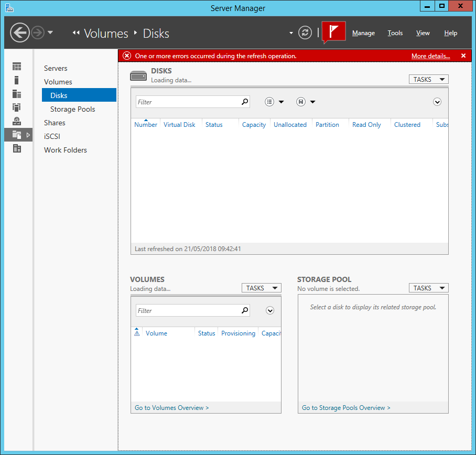Viewport: 476px width, 455px height.
Task: Open dropdown arrow beside save query icon
Action: (312, 102)
